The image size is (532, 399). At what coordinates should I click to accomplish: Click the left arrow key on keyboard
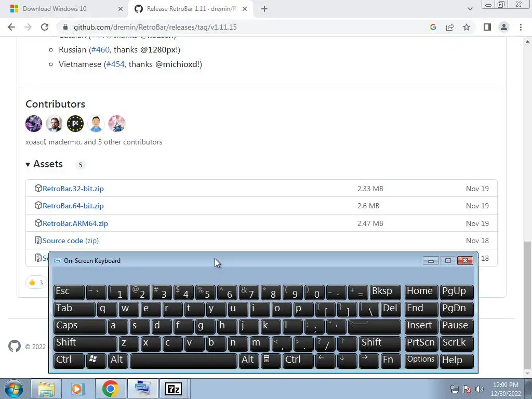pyautogui.click(x=325, y=361)
